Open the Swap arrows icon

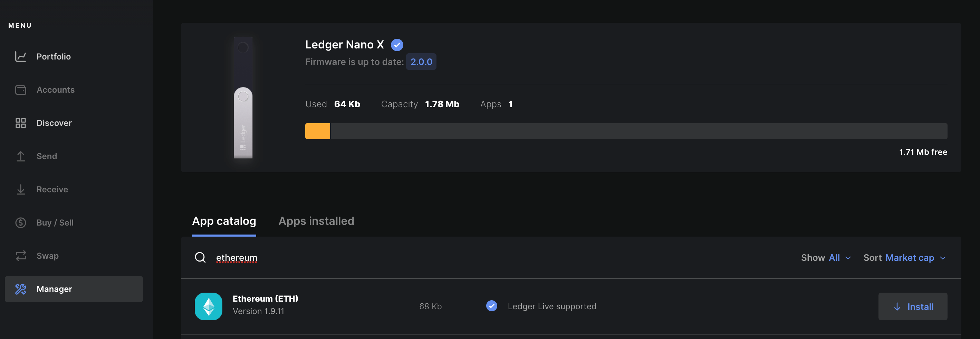pyautogui.click(x=20, y=256)
